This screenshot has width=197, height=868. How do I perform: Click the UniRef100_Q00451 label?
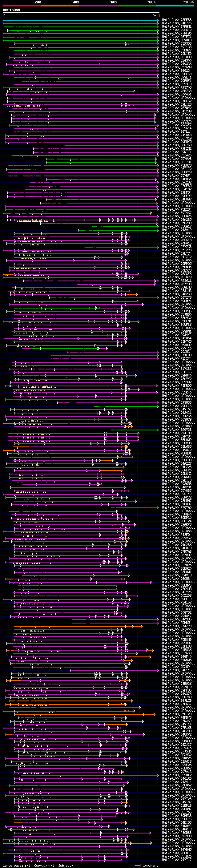177,94
